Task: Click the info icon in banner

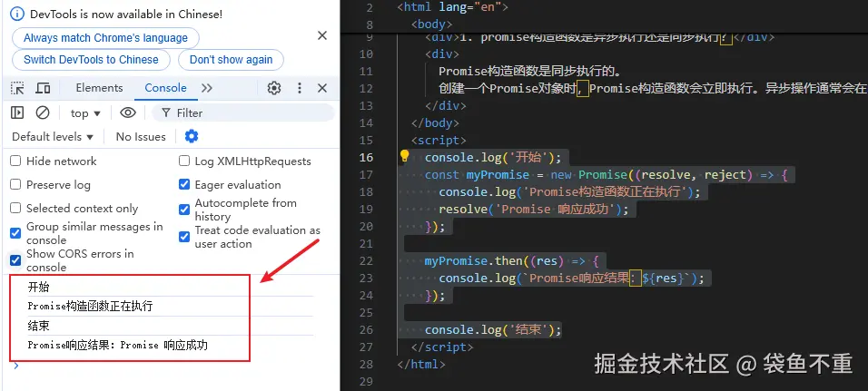Action: pos(18,14)
